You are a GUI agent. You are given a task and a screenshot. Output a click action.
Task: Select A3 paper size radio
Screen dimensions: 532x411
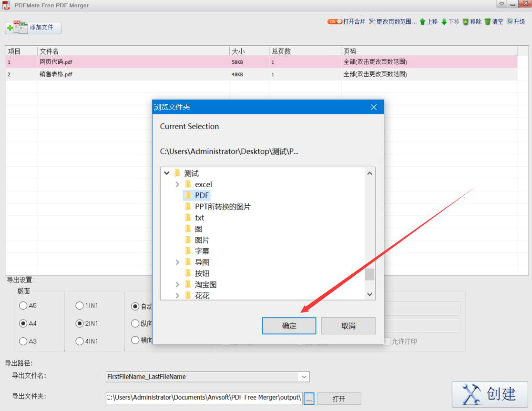[23, 341]
